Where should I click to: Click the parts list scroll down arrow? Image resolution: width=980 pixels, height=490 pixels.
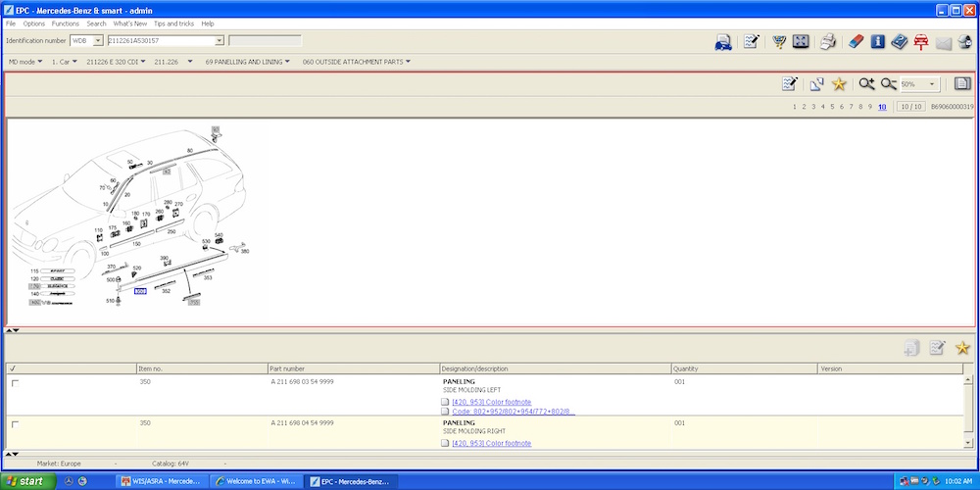(969, 443)
